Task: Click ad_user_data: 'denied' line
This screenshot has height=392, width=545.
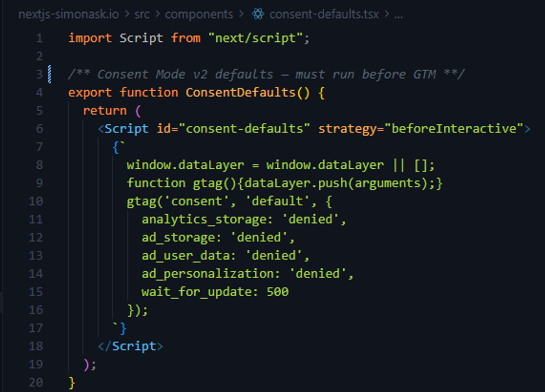Action: tap(226, 256)
